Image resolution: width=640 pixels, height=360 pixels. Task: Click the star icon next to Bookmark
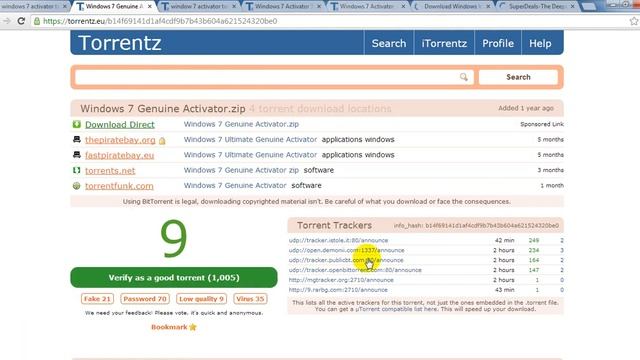[193, 327]
